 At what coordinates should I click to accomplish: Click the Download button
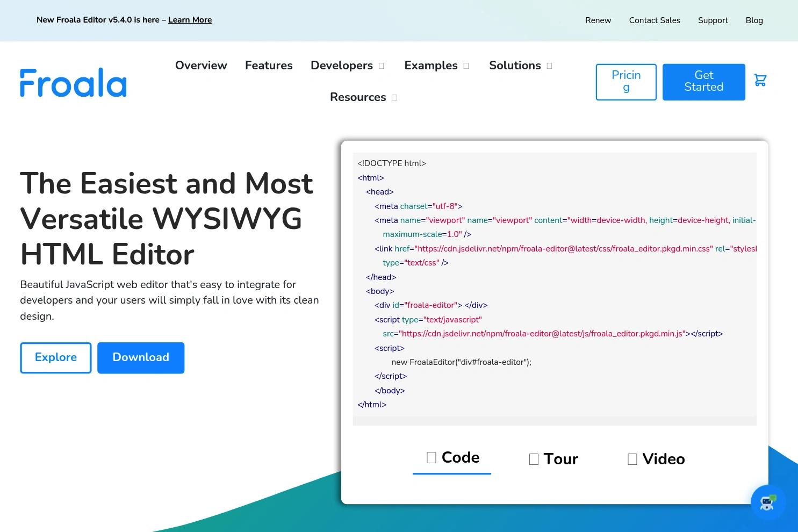[141, 358]
